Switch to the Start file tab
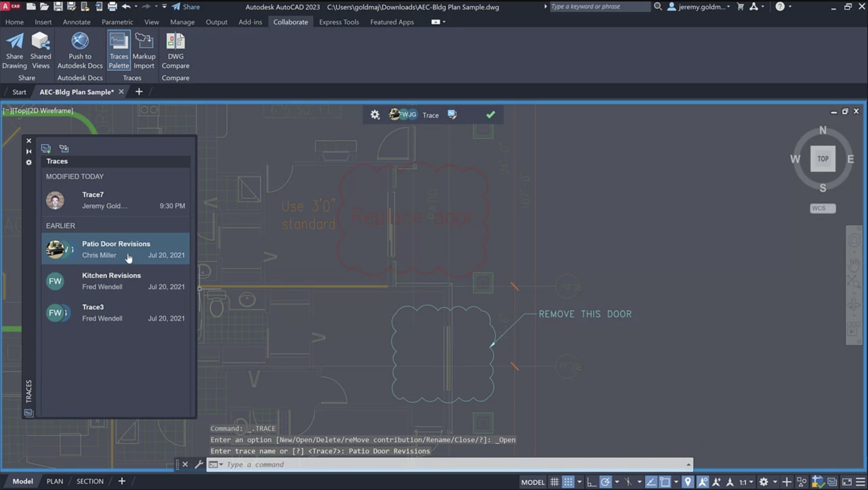The width and height of the screenshot is (868, 490). click(x=19, y=92)
